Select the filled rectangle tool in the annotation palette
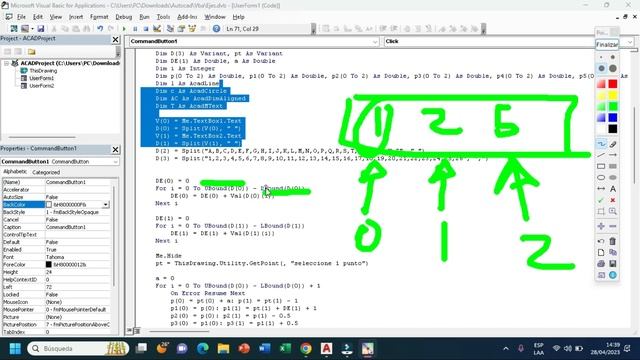 tap(613, 166)
